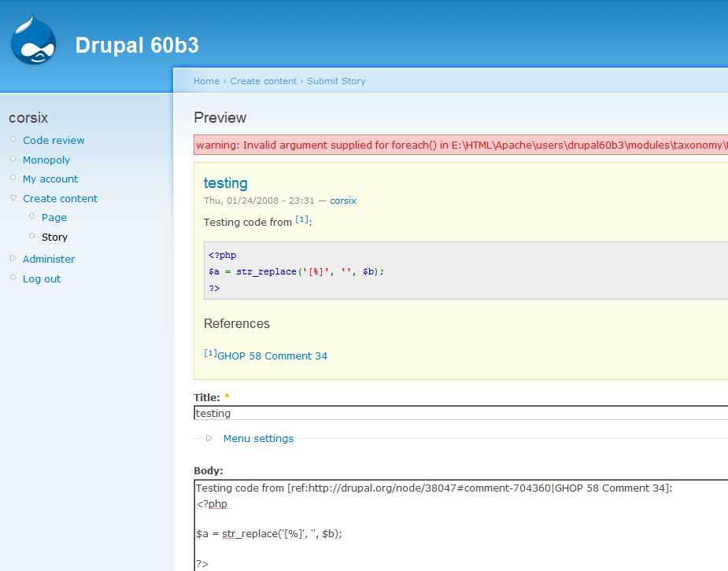Click the Drupal 60b3 site title
Image resolution: width=728 pixels, height=571 pixels.
[x=137, y=46]
